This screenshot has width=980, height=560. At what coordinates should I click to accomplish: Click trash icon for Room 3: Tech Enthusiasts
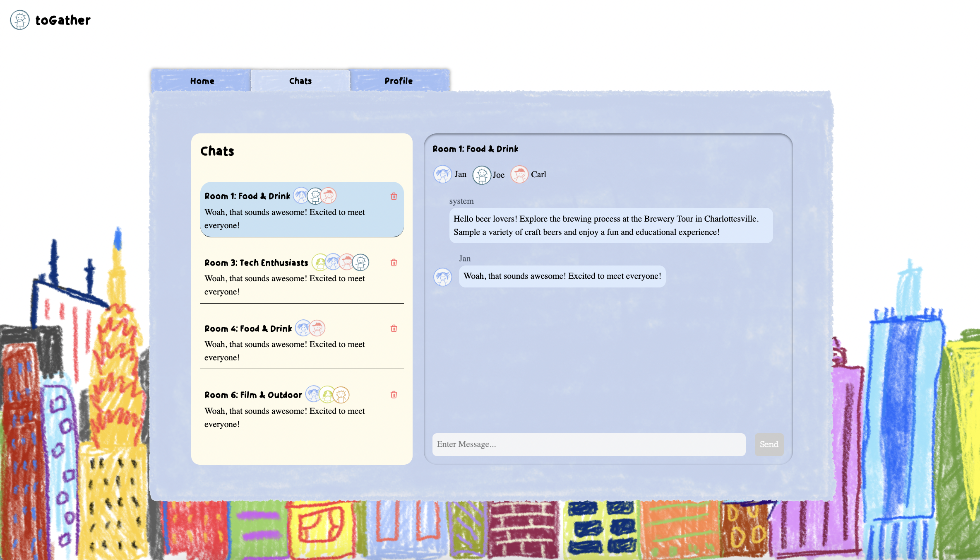pyautogui.click(x=394, y=263)
